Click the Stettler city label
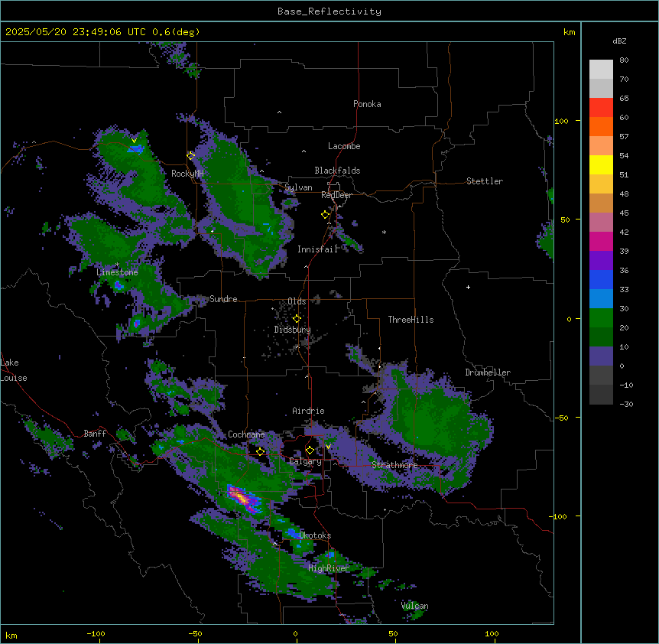The image size is (659, 644). [x=485, y=181]
